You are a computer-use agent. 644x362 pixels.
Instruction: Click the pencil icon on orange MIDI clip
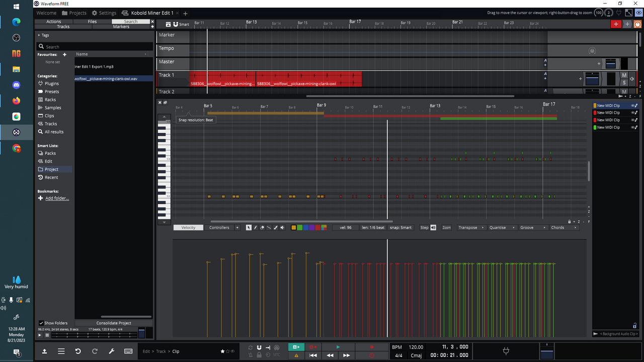pos(636,106)
